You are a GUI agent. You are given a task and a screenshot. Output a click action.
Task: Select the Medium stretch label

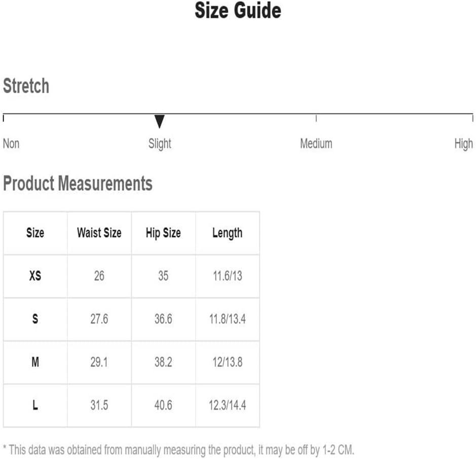point(316,143)
